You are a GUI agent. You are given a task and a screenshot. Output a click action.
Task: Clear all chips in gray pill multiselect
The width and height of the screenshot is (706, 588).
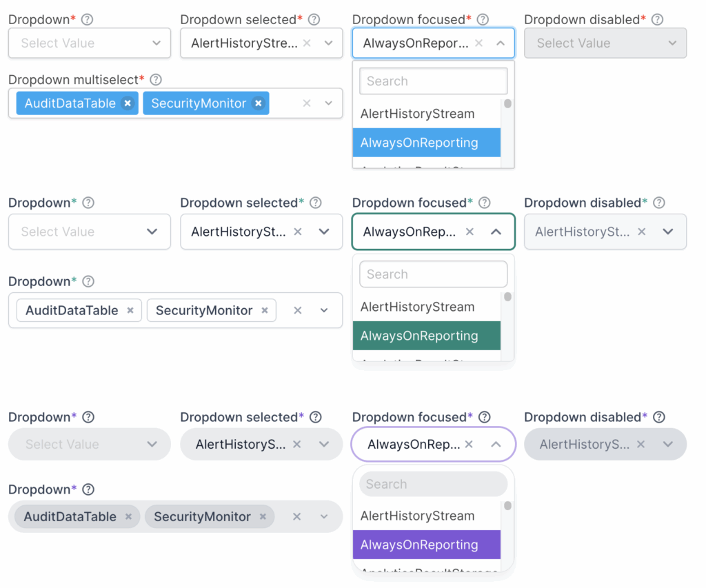tap(297, 517)
